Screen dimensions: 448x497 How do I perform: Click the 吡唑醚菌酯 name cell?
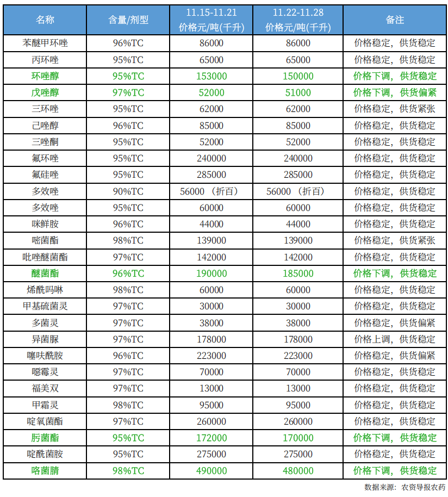[45, 257]
